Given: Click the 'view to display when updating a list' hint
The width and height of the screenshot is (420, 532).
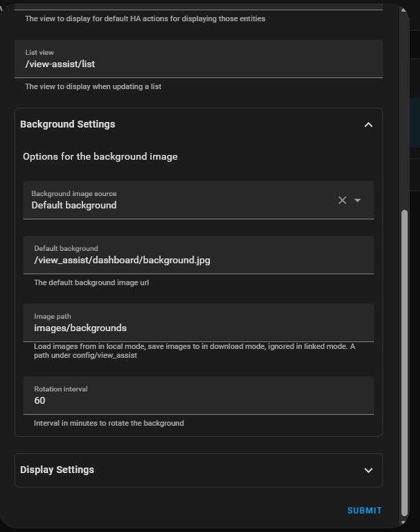Looking at the screenshot, I should pyautogui.click(x=93, y=86).
